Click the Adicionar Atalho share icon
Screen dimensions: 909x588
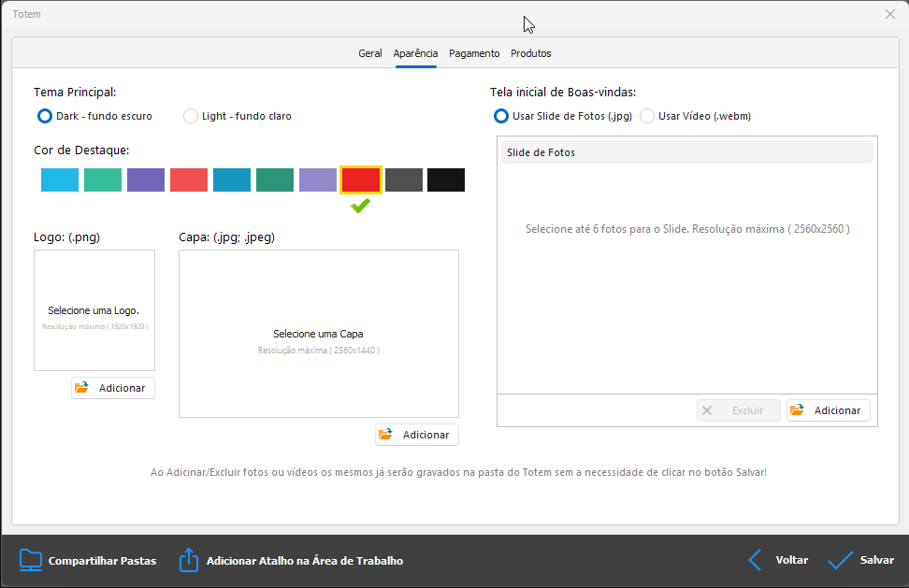coord(189,560)
